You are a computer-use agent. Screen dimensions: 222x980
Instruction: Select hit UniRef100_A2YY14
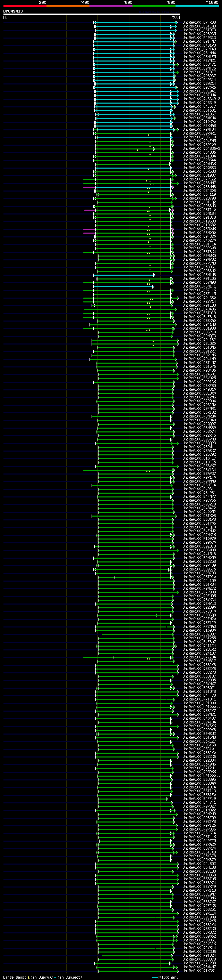(199, 302)
